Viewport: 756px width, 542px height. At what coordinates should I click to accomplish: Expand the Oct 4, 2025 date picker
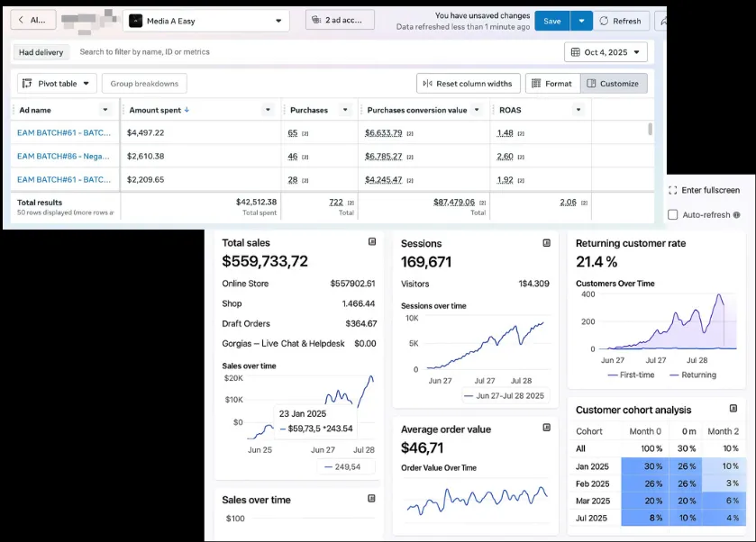click(x=606, y=52)
